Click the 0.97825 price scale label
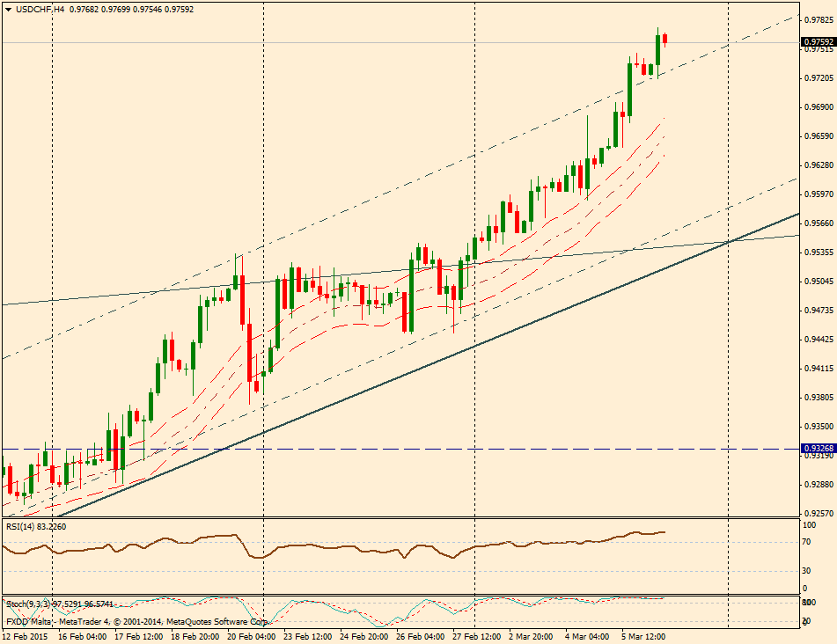The width and height of the screenshot is (837, 644). tap(818, 20)
